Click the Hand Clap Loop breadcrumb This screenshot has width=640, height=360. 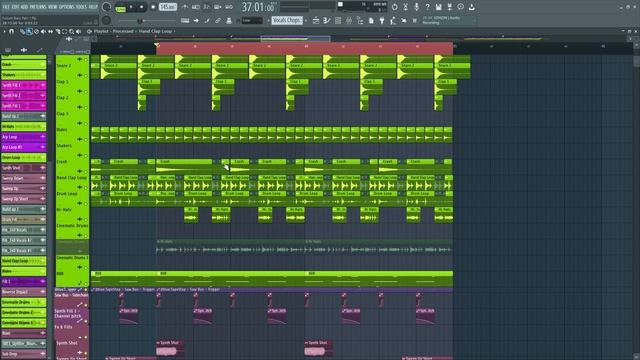coord(155,31)
